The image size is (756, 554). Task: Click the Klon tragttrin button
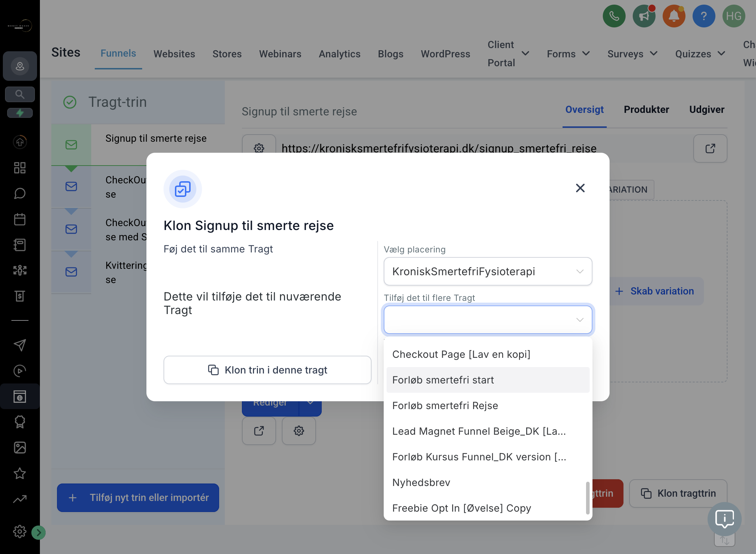(678, 493)
